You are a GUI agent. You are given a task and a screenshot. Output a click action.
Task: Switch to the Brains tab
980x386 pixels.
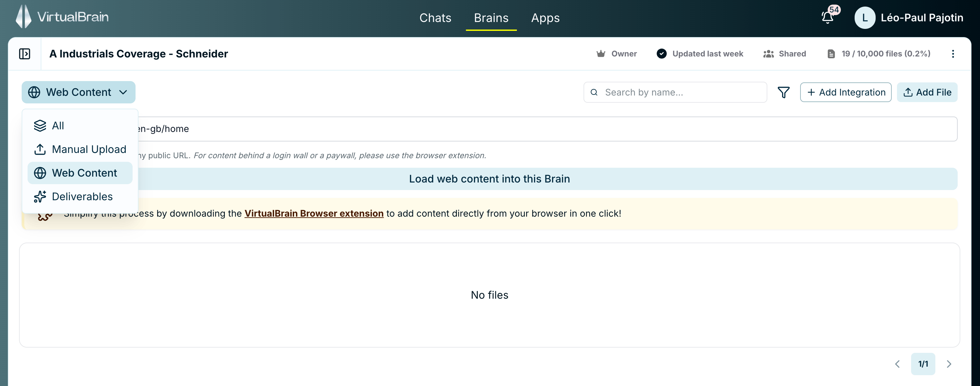point(491,18)
